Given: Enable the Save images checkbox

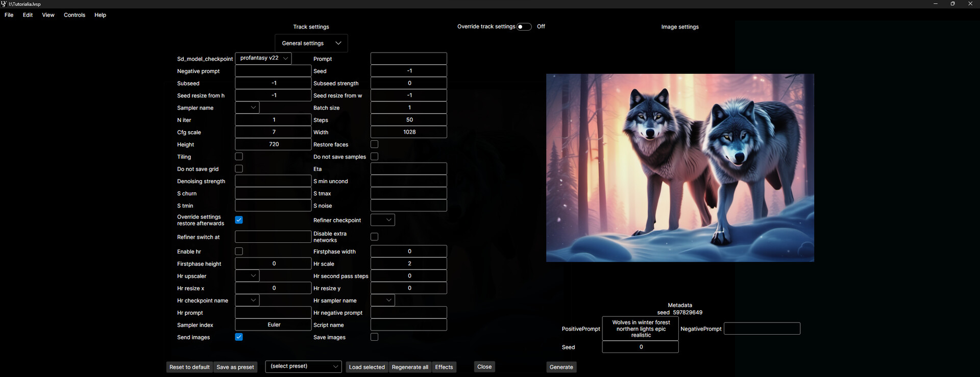Looking at the screenshot, I should click(x=374, y=337).
